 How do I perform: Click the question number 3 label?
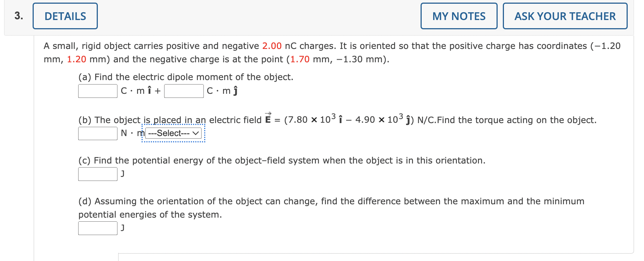(18, 16)
